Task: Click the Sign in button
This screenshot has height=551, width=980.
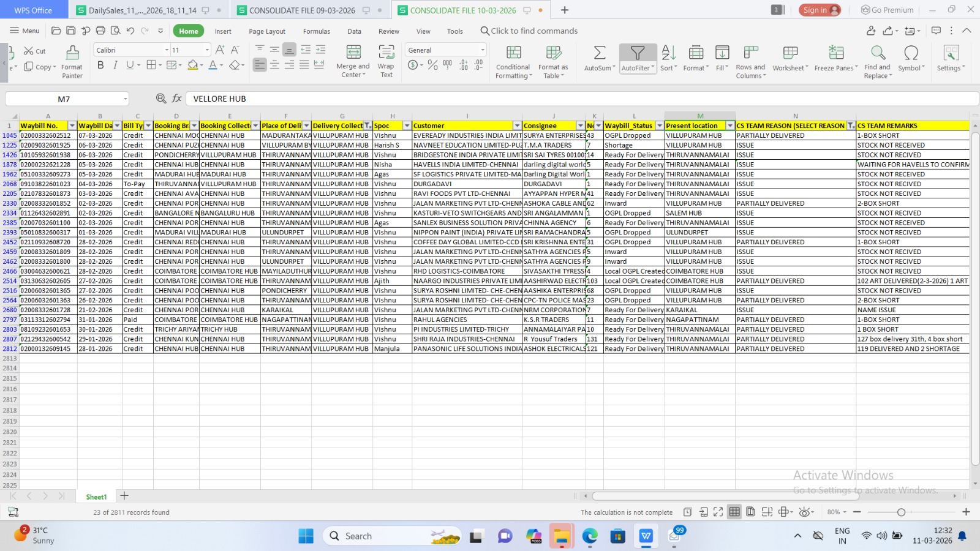Action: (820, 10)
